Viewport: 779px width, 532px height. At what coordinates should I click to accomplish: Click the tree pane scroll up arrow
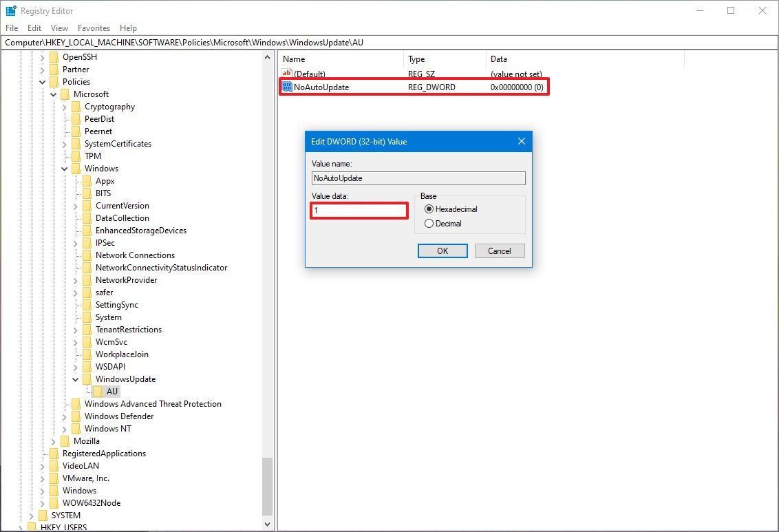coord(267,57)
